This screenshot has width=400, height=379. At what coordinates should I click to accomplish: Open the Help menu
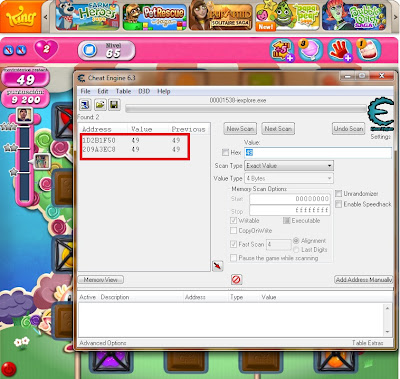pos(164,91)
